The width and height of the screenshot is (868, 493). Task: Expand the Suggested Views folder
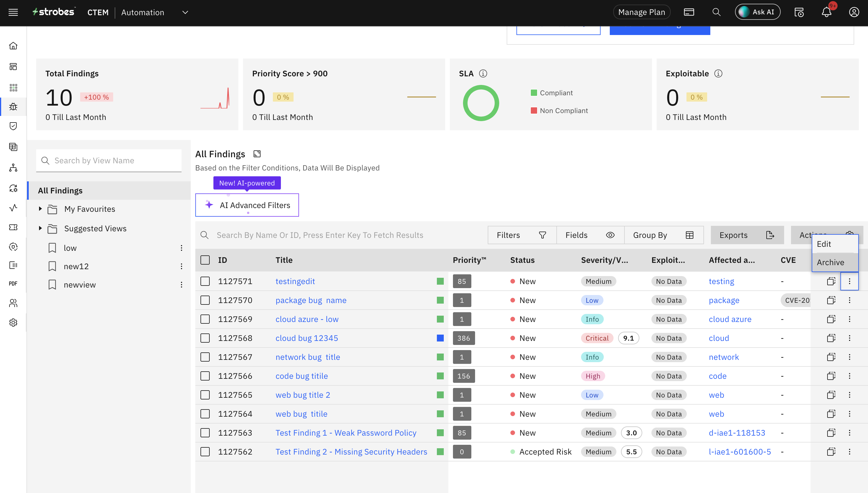point(40,228)
